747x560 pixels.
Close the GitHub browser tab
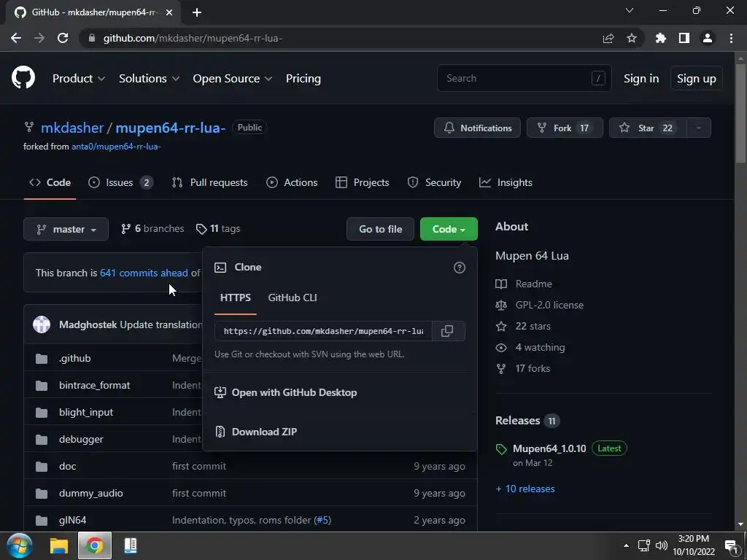click(x=169, y=12)
